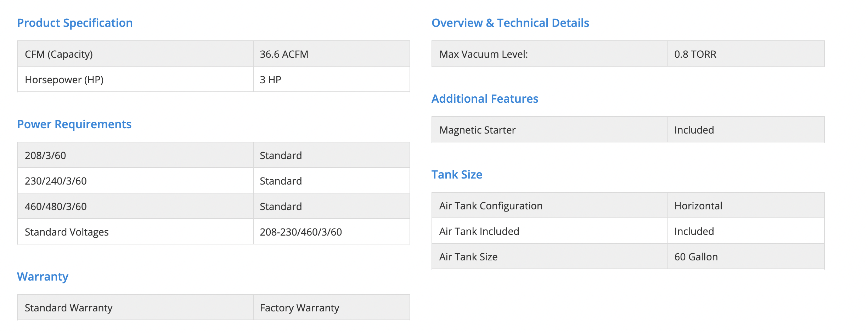Click the 208-230/460/3/60 standard voltages value

pos(301,232)
